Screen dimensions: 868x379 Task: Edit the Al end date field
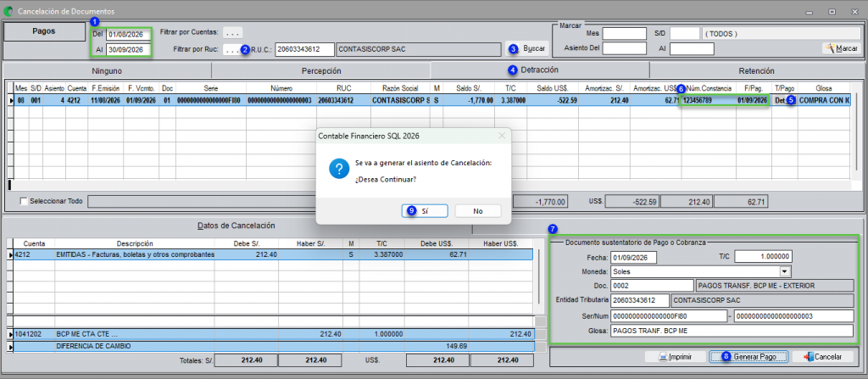pyautogui.click(x=129, y=49)
